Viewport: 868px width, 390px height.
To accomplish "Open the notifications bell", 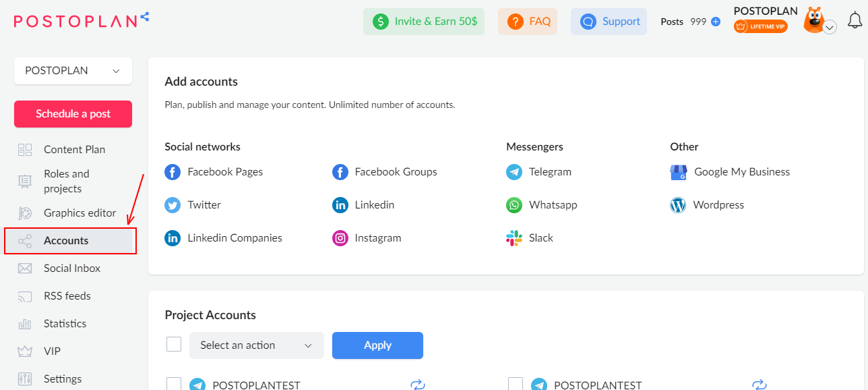I will coord(855,20).
